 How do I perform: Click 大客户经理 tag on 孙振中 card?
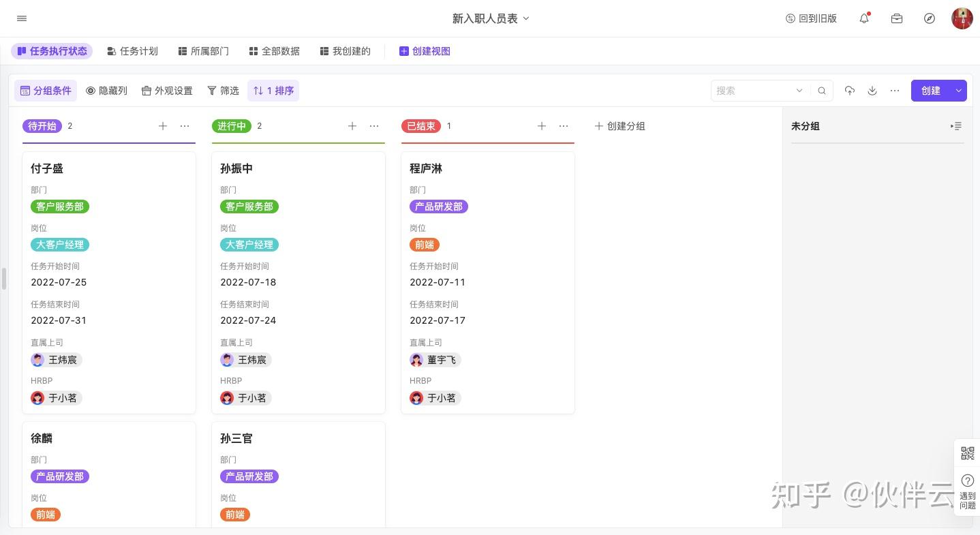click(x=249, y=245)
